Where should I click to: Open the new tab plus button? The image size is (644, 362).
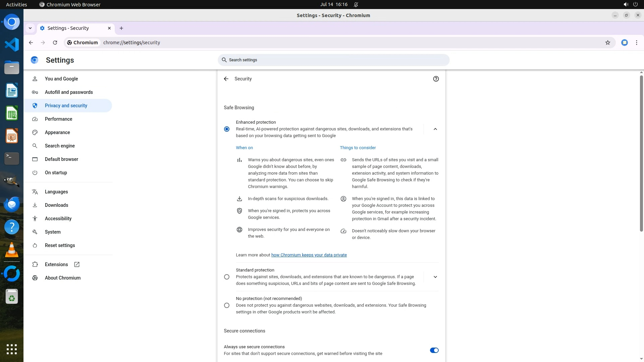click(x=121, y=28)
